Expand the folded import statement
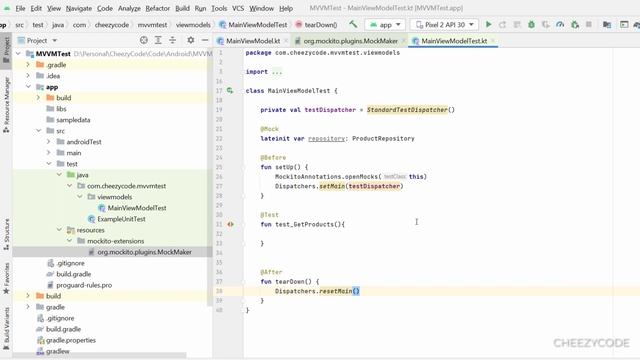The width and height of the screenshot is (640, 360). pos(277,72)
